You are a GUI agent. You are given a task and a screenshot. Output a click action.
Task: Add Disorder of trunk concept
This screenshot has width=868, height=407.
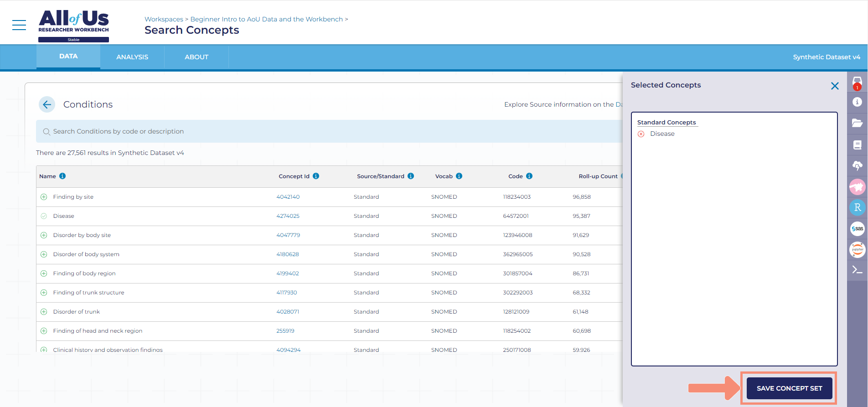[x=44, y=312]
